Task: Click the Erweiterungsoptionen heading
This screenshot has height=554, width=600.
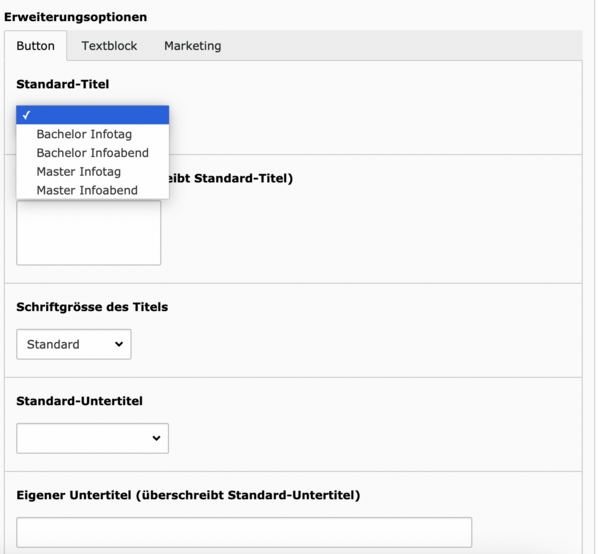Action: tap(76, 17)
